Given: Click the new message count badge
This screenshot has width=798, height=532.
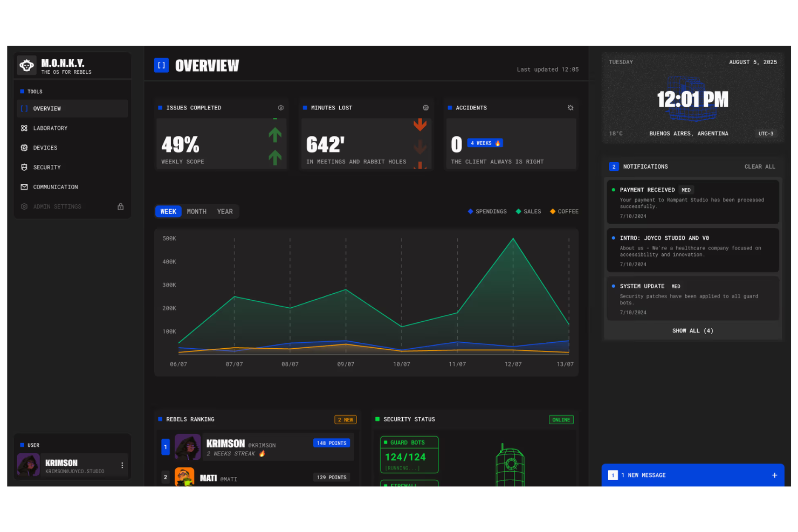Looking at the screenshot, I should click(x=613, y=475).
